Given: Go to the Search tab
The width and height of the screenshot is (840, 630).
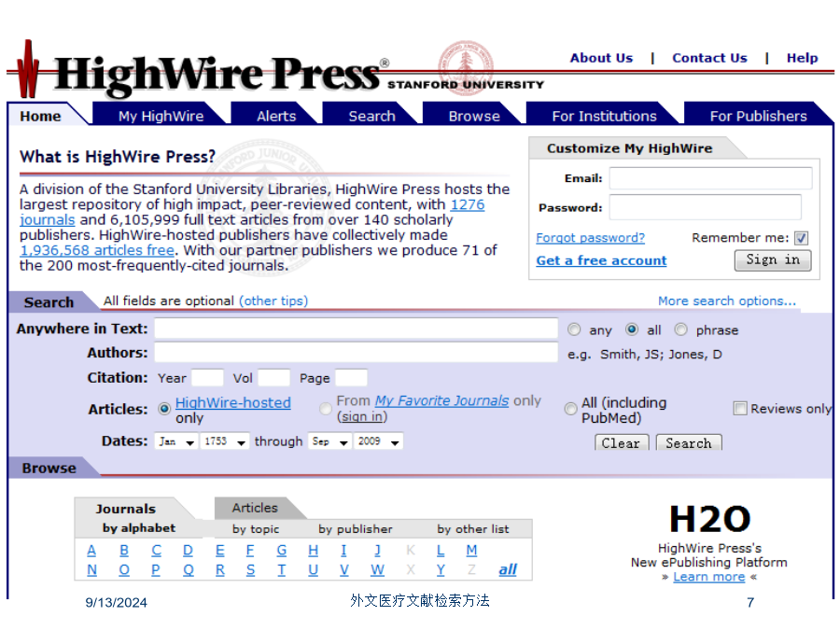Looking at the screenshot, I should point(371,117).
